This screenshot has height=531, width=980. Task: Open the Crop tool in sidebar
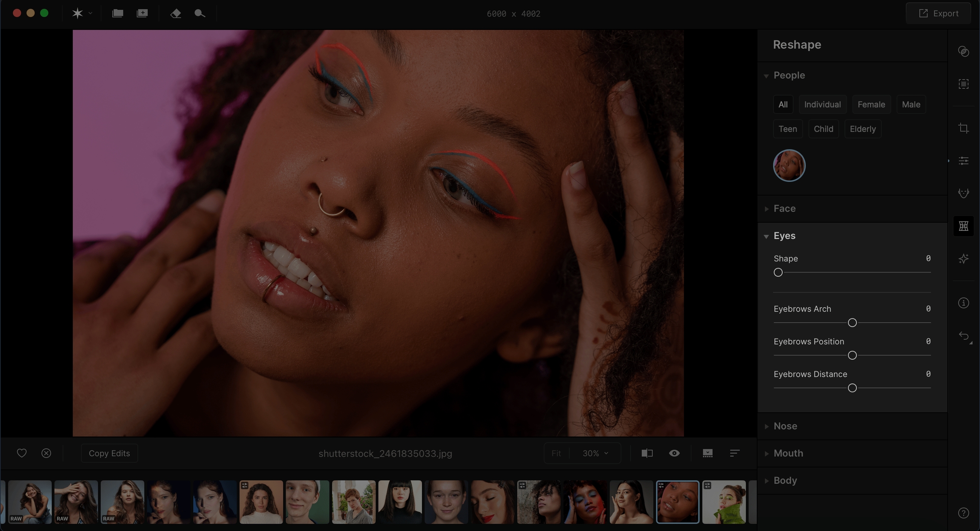coord(963,128)
